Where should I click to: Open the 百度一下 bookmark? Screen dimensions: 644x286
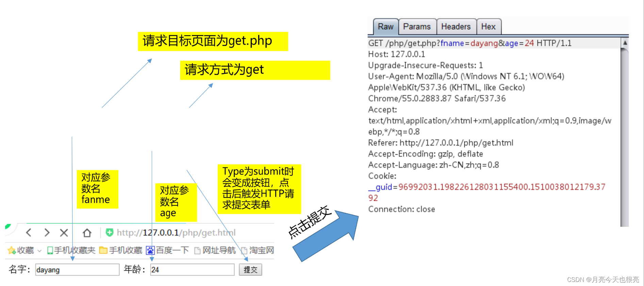(167, 250)
